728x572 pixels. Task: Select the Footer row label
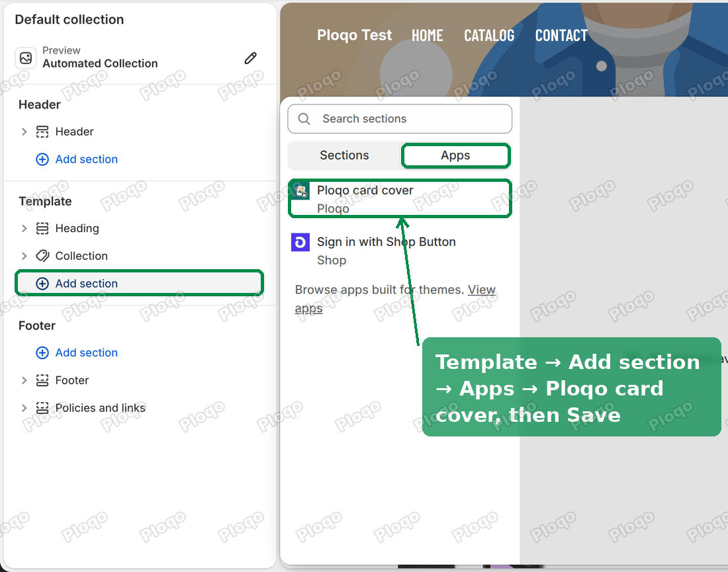[x=72, y=380]
